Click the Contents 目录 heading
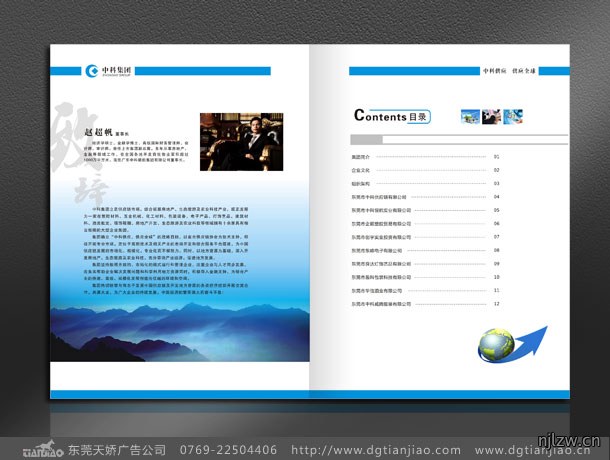Image resolution: width=610 pixels, height=460 pixels. click(x=392, y=116)
